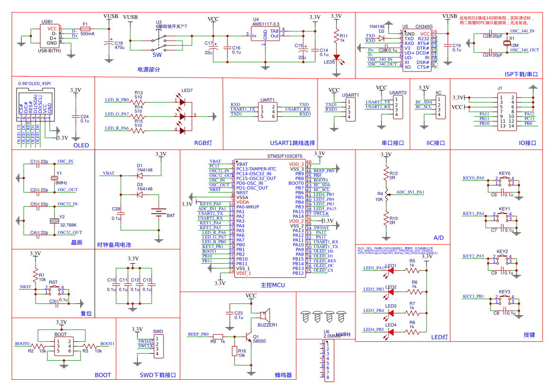
Task: Click the LED_B_PB0 label in RGB section
Action: (x=117, y=100)
